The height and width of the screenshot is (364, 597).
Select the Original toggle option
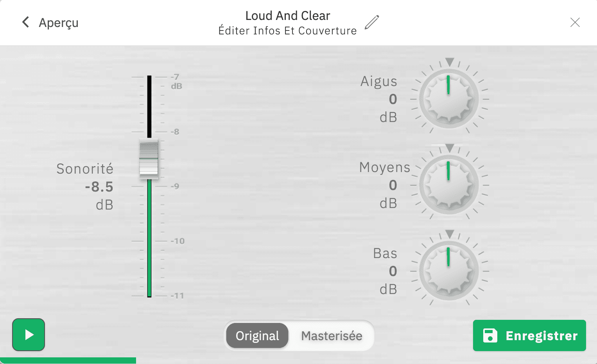tap(257, 335)
